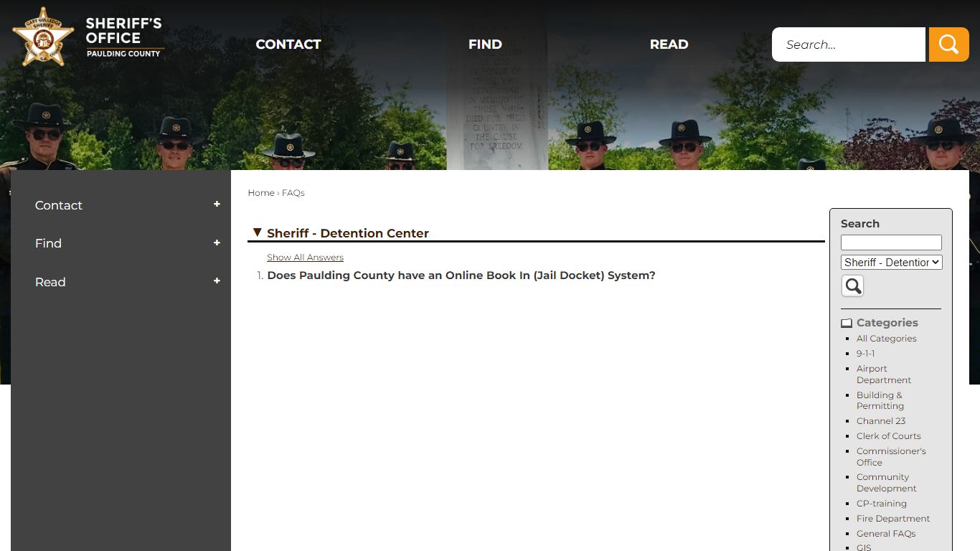Select the General FAQs category
The height and width of the screenshot is (551, 980).
point(885,534)
